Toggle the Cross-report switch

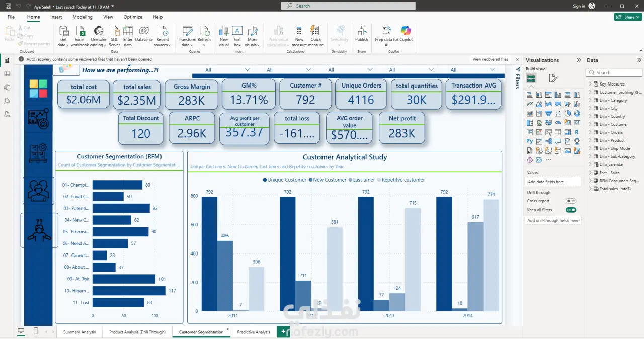click(571, 201)
